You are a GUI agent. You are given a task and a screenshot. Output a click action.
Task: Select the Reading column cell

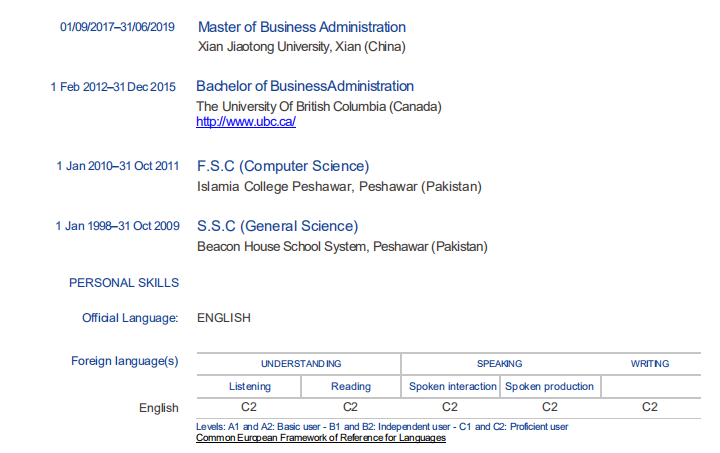click(x=351, y=386)
